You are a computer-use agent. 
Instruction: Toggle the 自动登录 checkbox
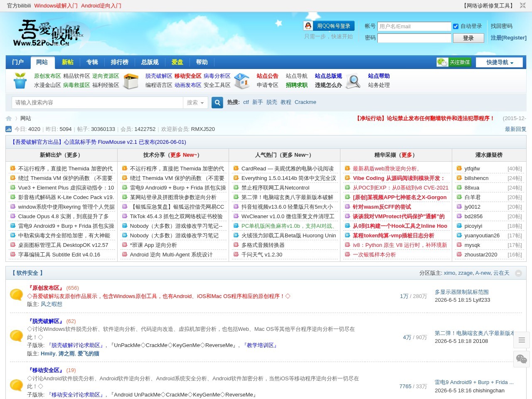(456, 26)
